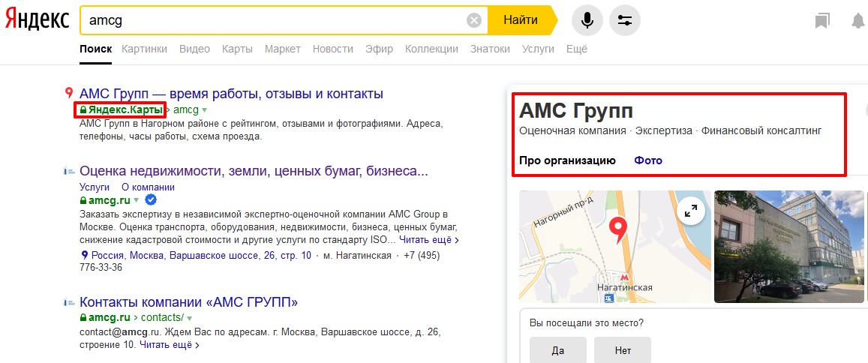Open result 'АМС Групп — время работы, отзывы и контакты'
The height and width of the screenshot is (363, 868).
tap(231, 94)
